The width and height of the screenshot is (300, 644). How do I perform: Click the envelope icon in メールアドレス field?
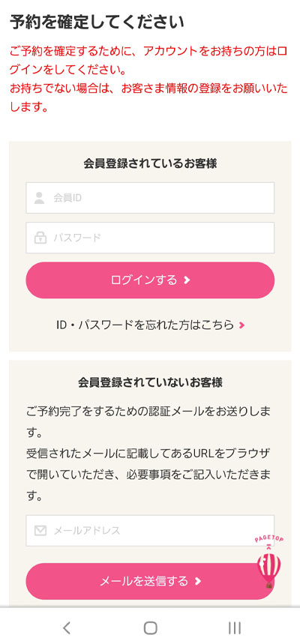40,531
